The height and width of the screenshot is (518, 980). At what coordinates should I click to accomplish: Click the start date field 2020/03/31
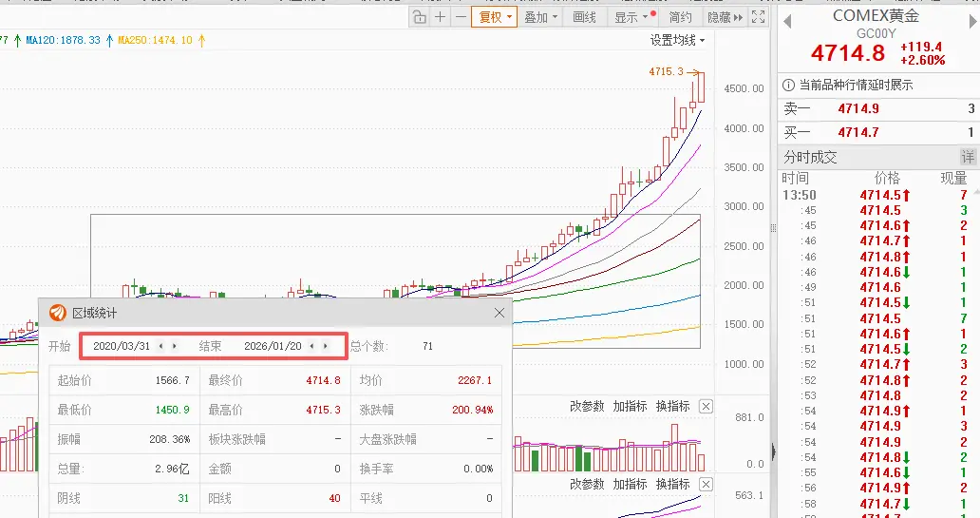click(x=122, y=346)
